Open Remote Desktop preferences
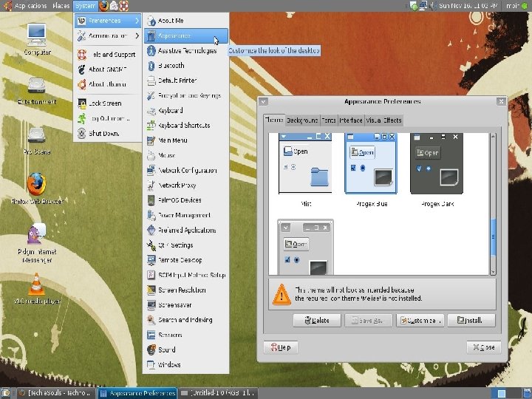The height and width of the screenshot is (399, 532). point(186,260)
